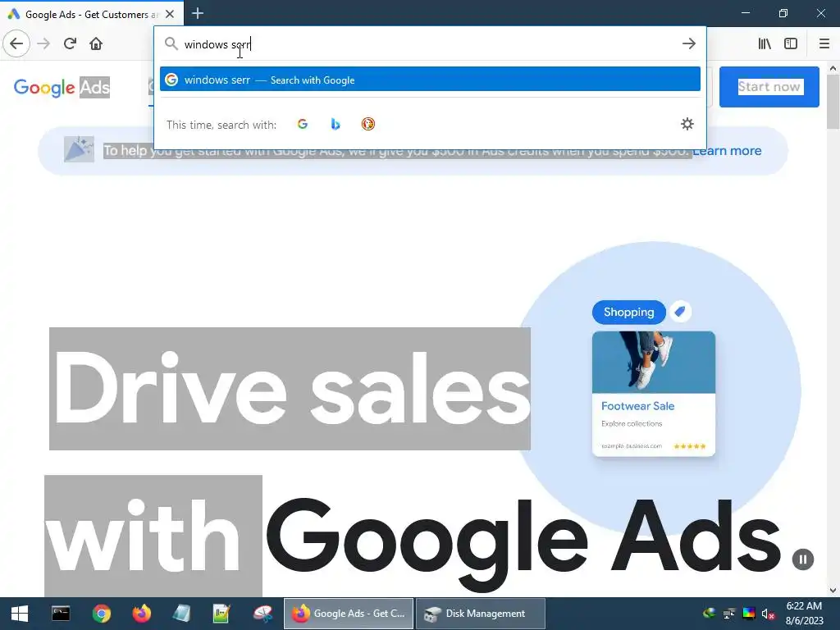Image resolution: width=840 pixels, height=630 pixels.
Task: Pause the animation with the pause button
Action: (802, 559)
